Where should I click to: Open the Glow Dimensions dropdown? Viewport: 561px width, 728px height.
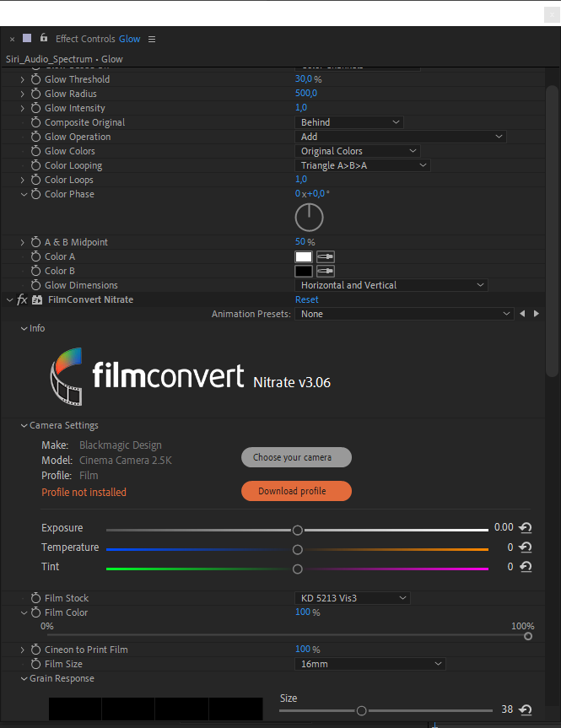pos(391,285)
